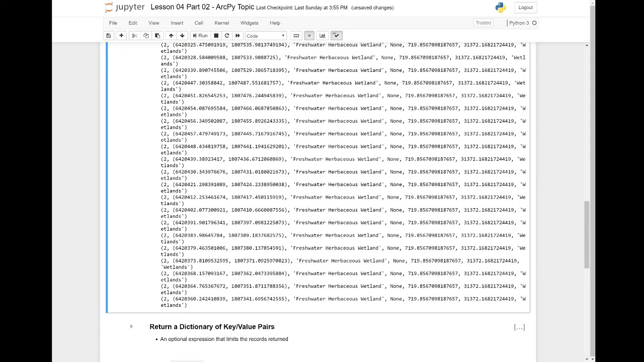Restart the kernel icon

(227, 36)
